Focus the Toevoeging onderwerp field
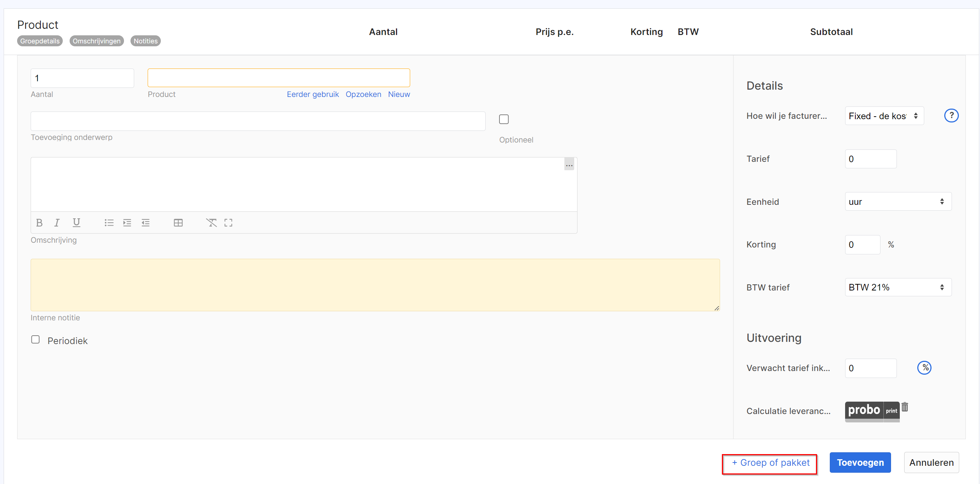Screen dimensions: 980x484 258,121
